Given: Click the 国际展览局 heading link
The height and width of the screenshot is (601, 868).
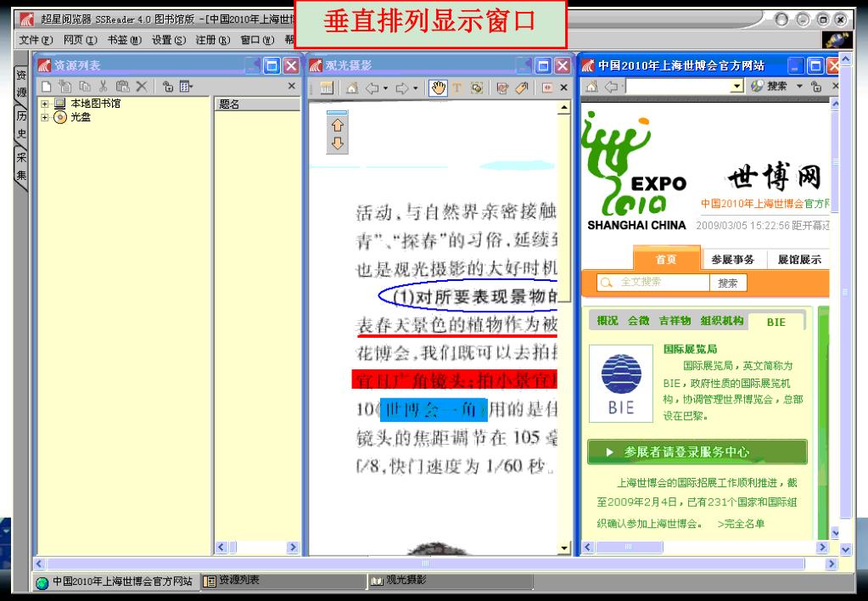Looking at the screenshot, I should 691,349.
